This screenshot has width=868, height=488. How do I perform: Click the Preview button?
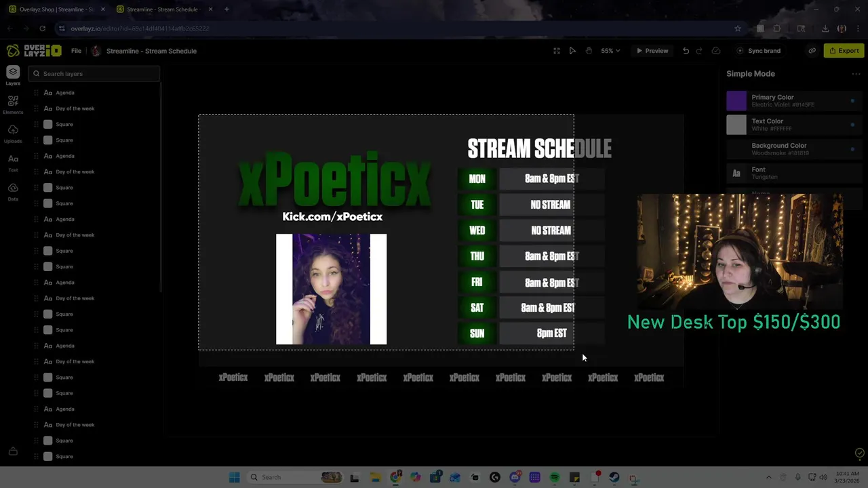point(652,51)
